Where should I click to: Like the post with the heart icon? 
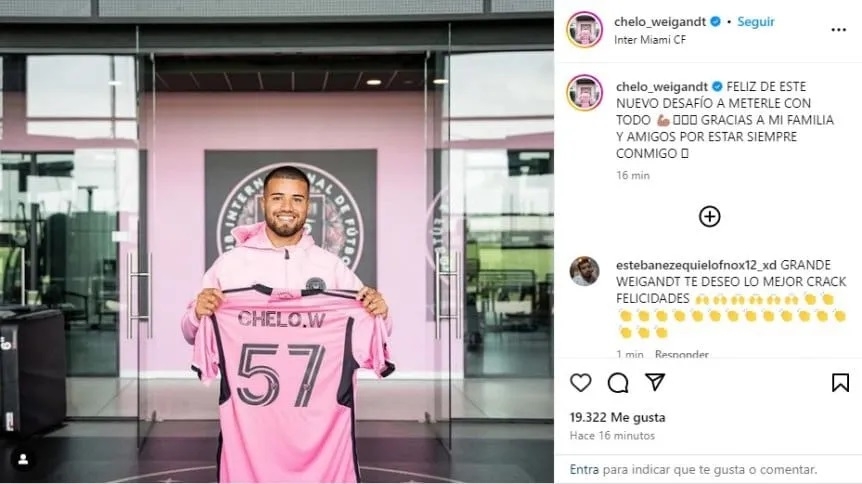click(581, 383)
